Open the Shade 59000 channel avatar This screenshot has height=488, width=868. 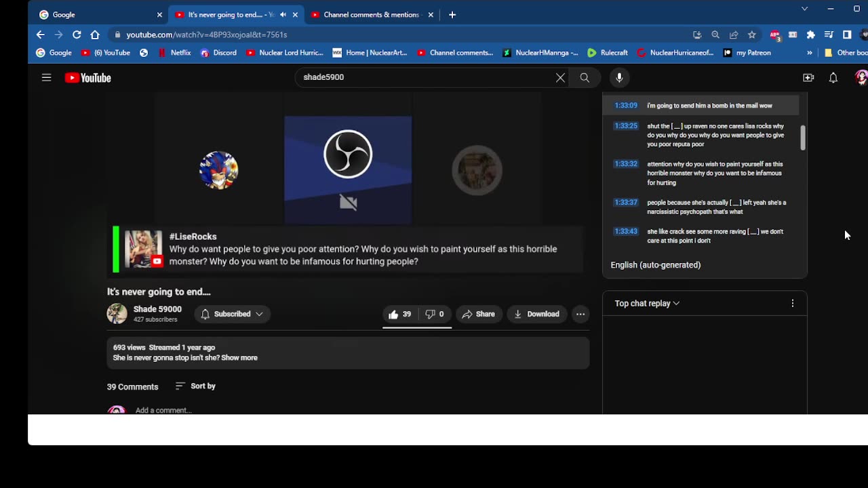click(x=117, y=314)
